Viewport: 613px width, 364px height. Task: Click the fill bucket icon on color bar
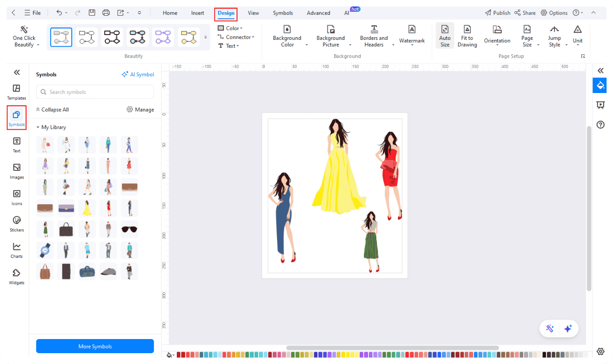170,355
